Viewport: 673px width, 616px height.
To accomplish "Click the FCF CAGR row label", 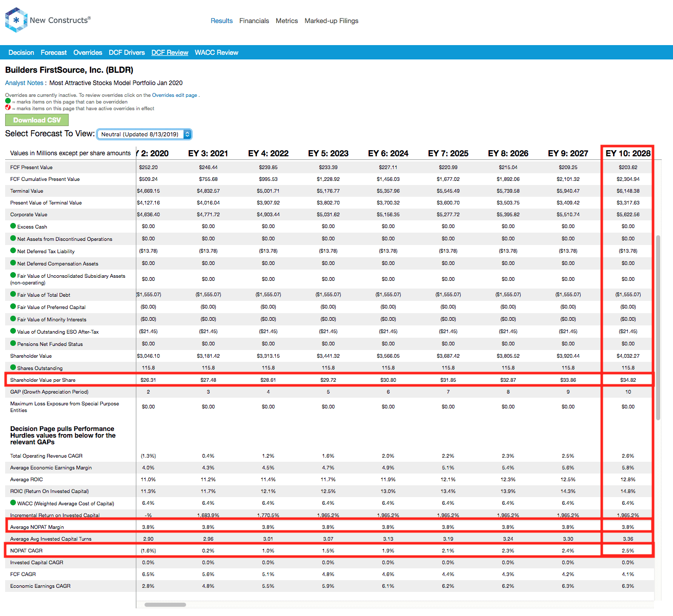I will [x=23, y=574].
